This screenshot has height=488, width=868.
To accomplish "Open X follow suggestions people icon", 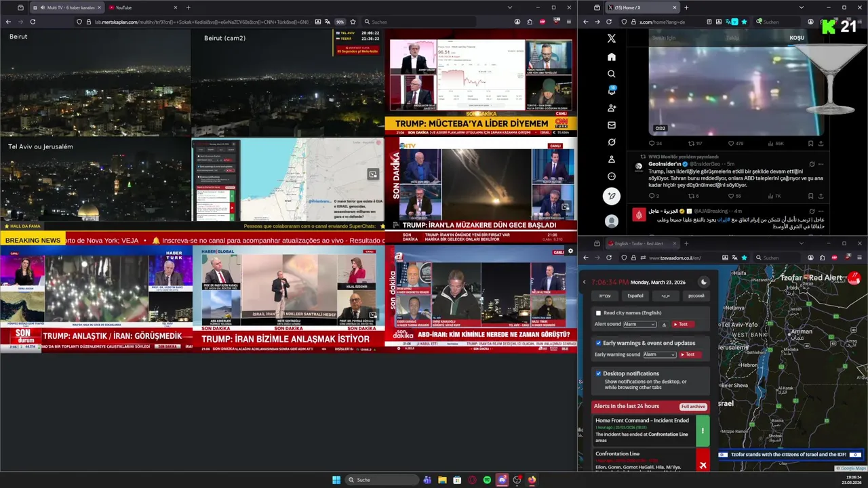I will point(612,108).
